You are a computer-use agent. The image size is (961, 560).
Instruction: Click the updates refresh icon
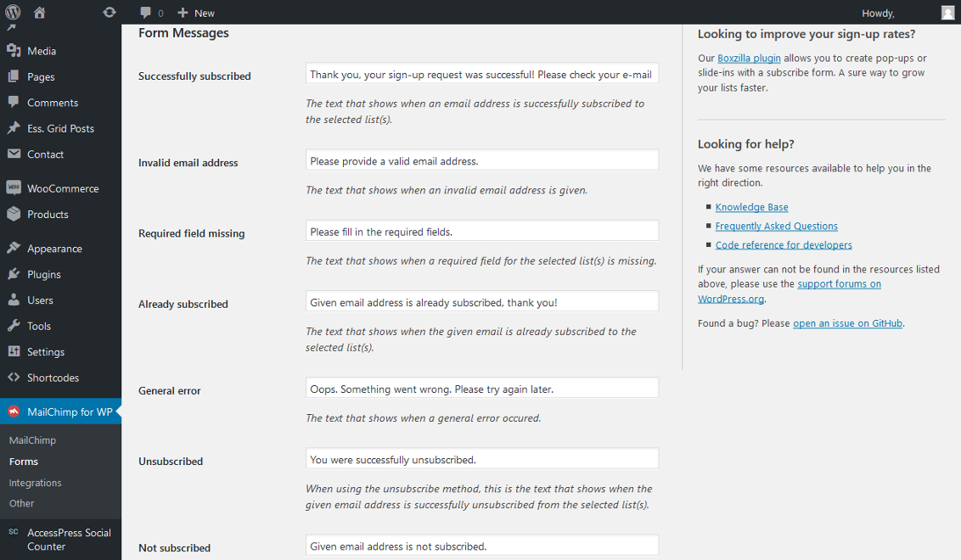pos(110,13)
